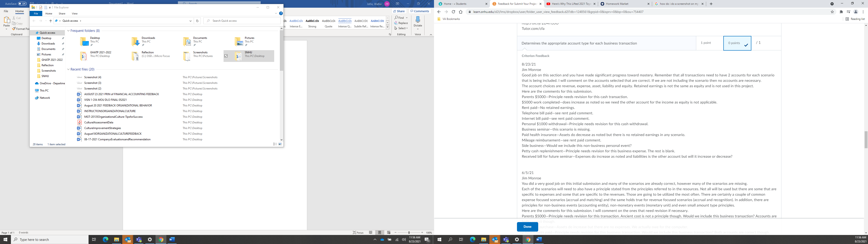Viewport: 868px width, 244px height.
Task: Open the address bar history dropdown in File Explorer
Action: pos(190,21)
